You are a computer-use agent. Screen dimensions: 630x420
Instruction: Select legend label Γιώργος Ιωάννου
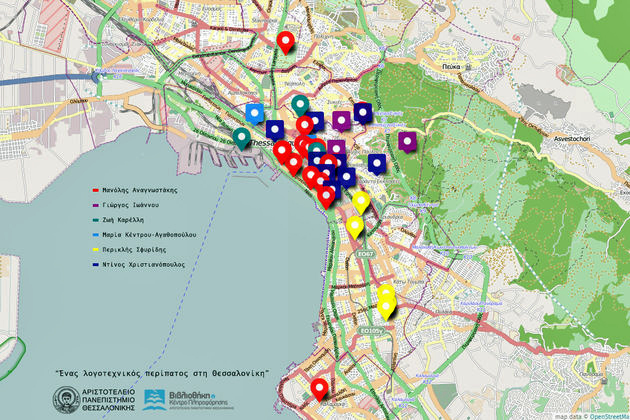point(131,205)
